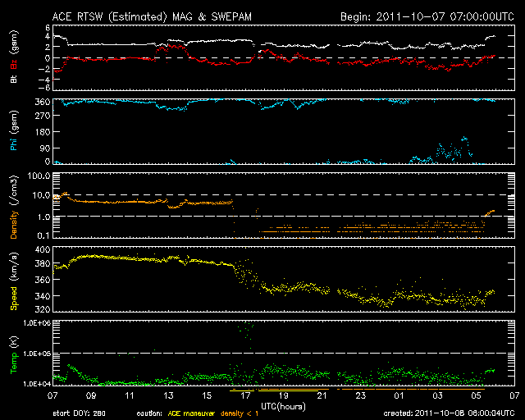Click the '1.0E+06' tick on the Temp axis
This screenshot has height=420, width=525.
click(37, 323)
